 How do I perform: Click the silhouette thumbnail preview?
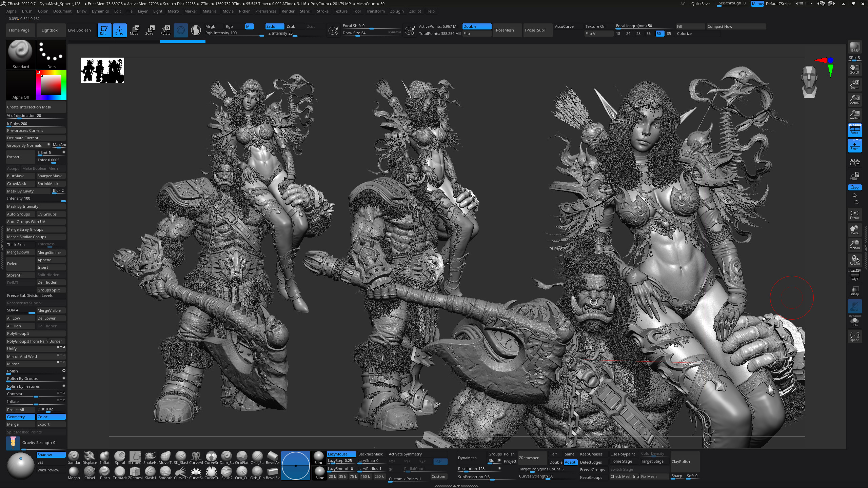(102, 70)
